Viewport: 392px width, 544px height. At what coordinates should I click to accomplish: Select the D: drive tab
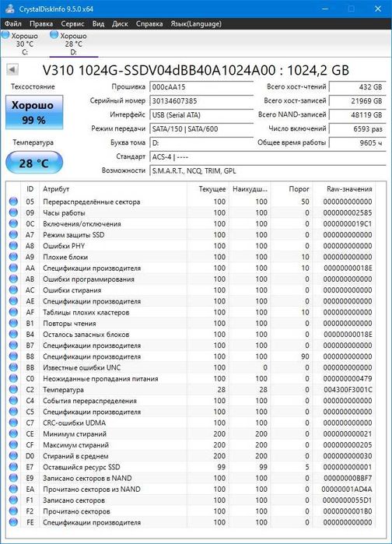tap(73, 44)
